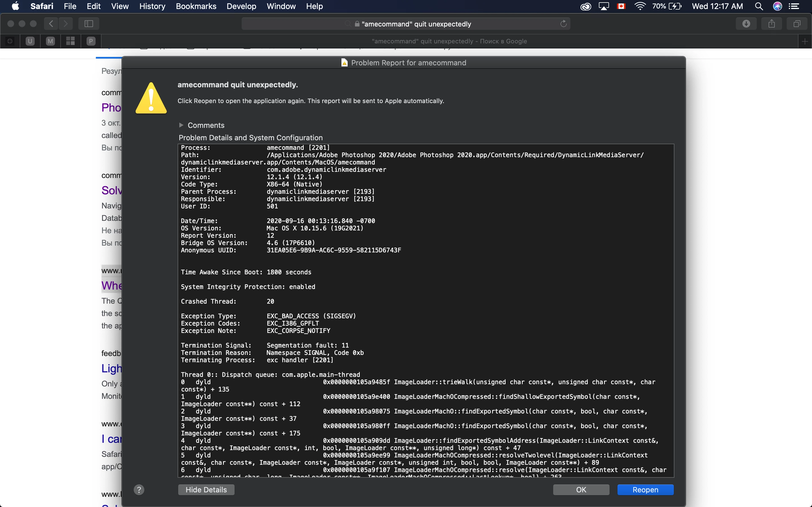
Task: Open new tab with plus icon
Action: coord(805,41)
